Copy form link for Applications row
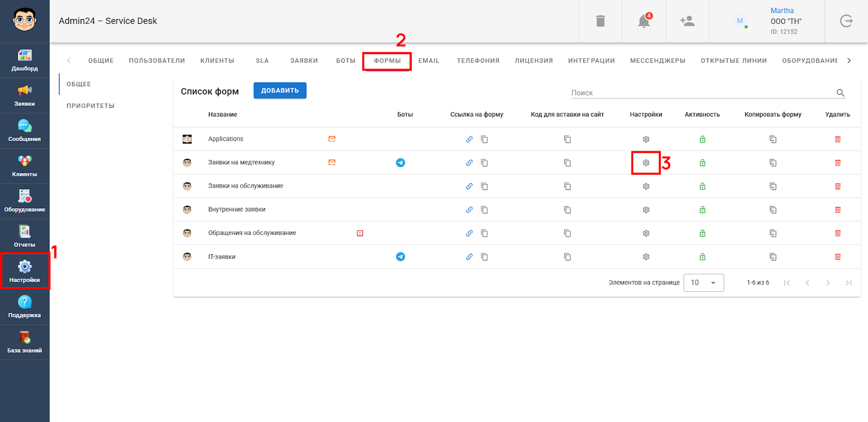 click(x=484, y=139)
